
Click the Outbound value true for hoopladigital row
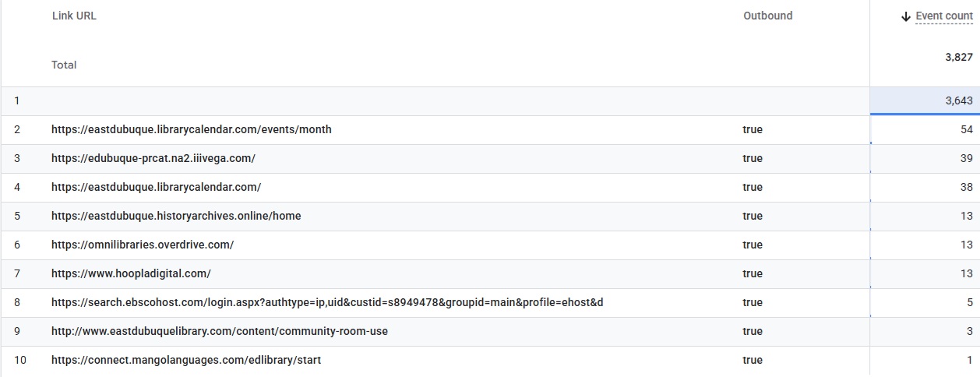pyautogui.click(x=753, y=273)
